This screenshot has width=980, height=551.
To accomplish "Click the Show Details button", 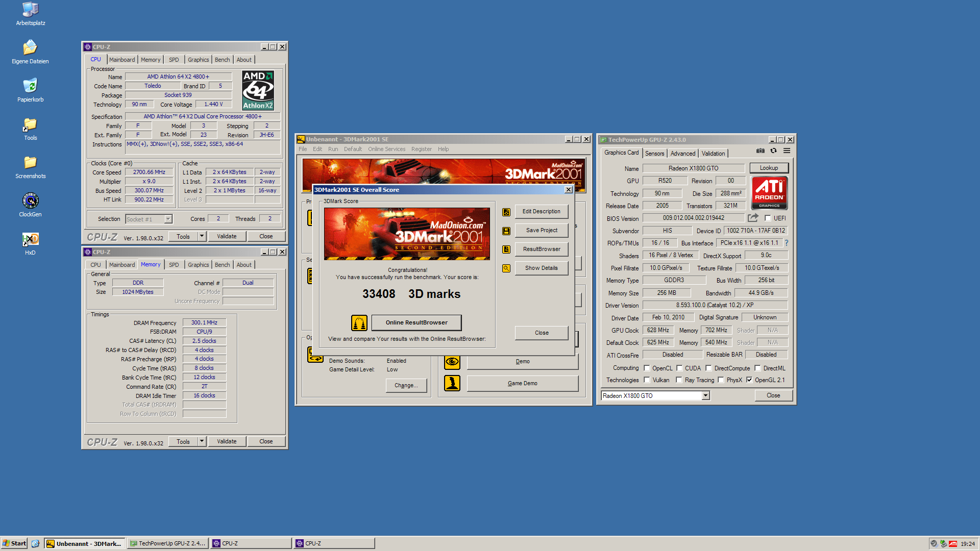I will coord(542,268).
